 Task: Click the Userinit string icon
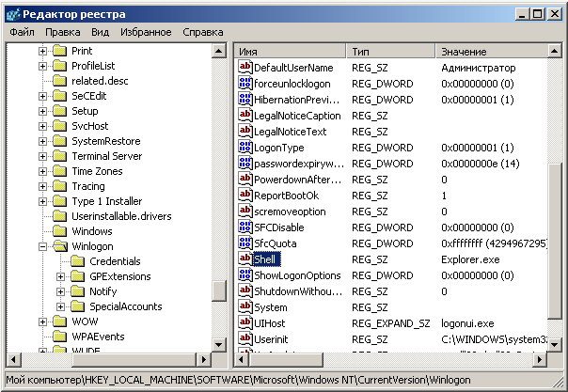(245, 338)
